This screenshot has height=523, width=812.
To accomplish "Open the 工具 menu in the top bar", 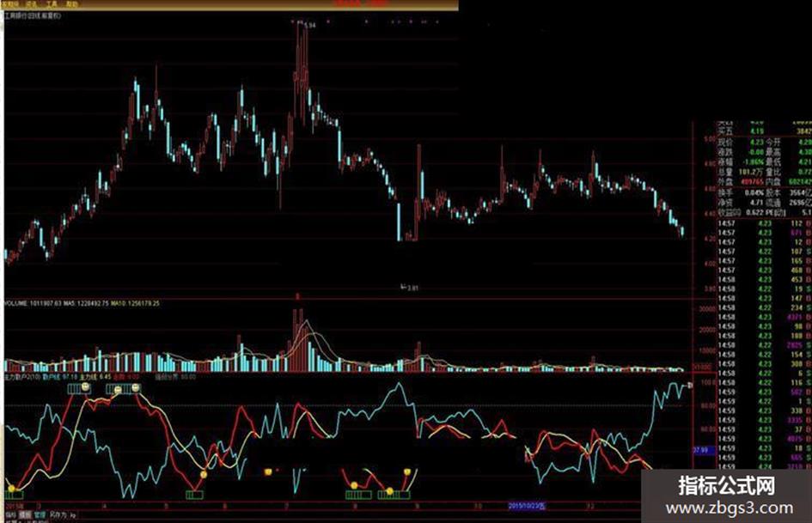I will coord(52,4).
